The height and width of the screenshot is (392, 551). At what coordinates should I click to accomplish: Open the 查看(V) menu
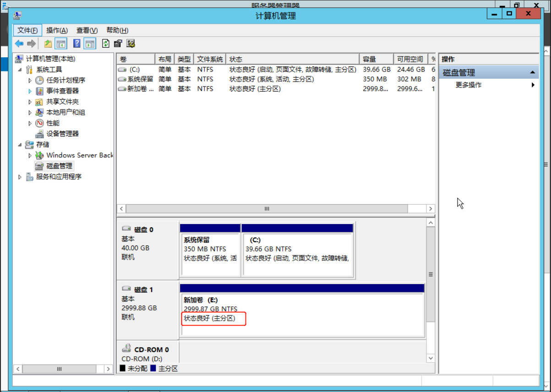pos(87,30)
